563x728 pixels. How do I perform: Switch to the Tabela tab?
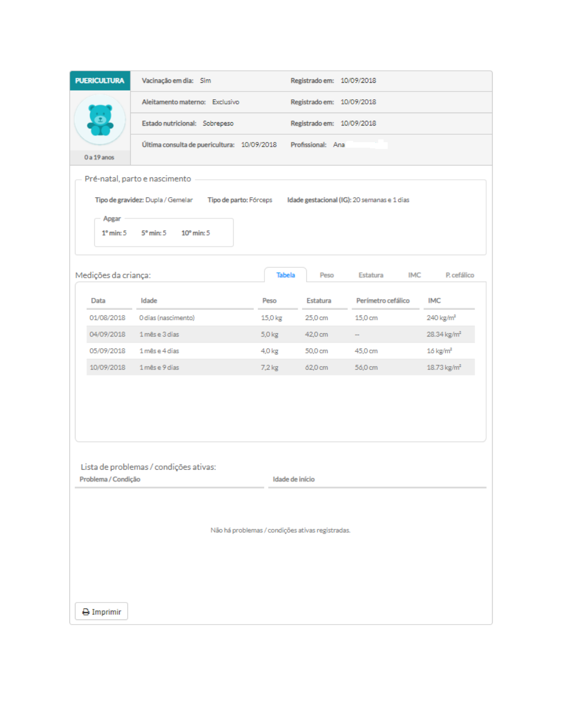coord(285,275)
